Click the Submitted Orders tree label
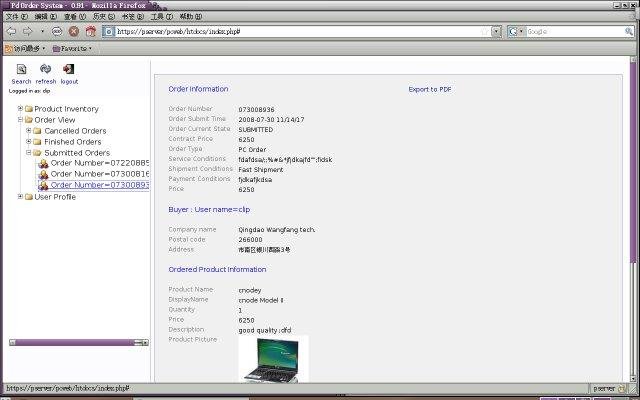 77,153
